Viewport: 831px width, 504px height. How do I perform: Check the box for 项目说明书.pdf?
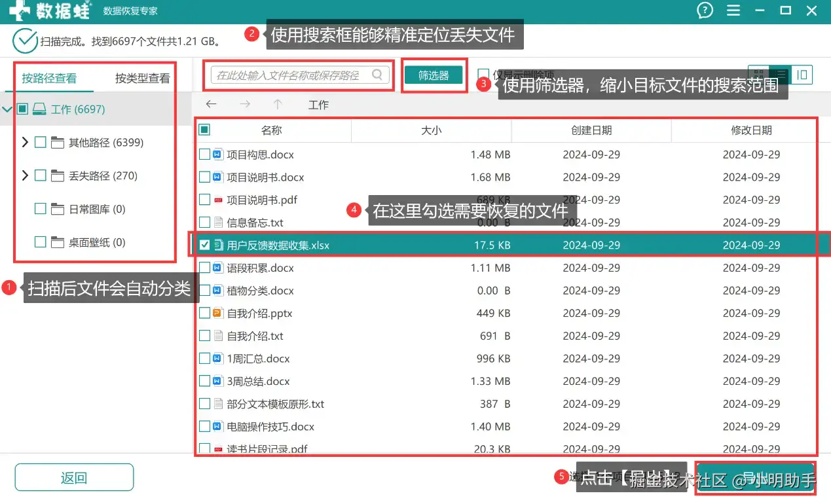(x=204, y=200)
